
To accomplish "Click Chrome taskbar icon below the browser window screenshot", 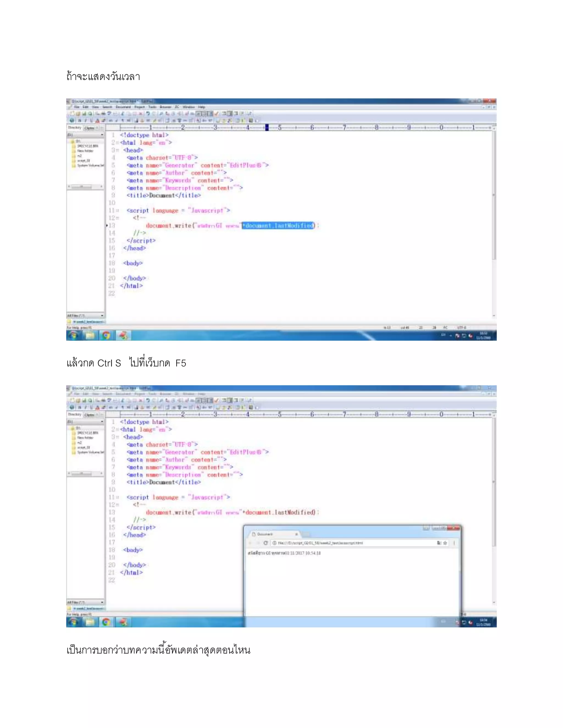I will pos(106,622).
